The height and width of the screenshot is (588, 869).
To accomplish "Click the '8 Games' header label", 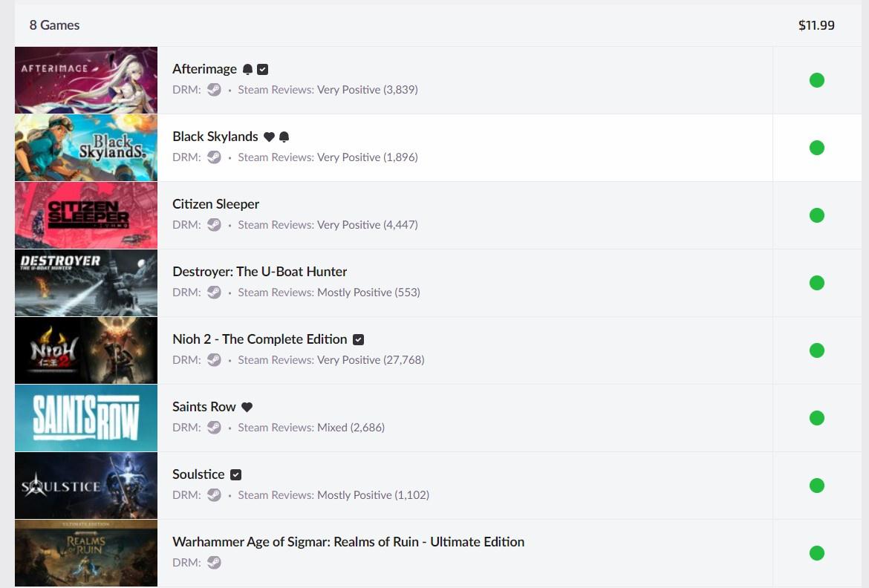I will [x=54, y=25].
